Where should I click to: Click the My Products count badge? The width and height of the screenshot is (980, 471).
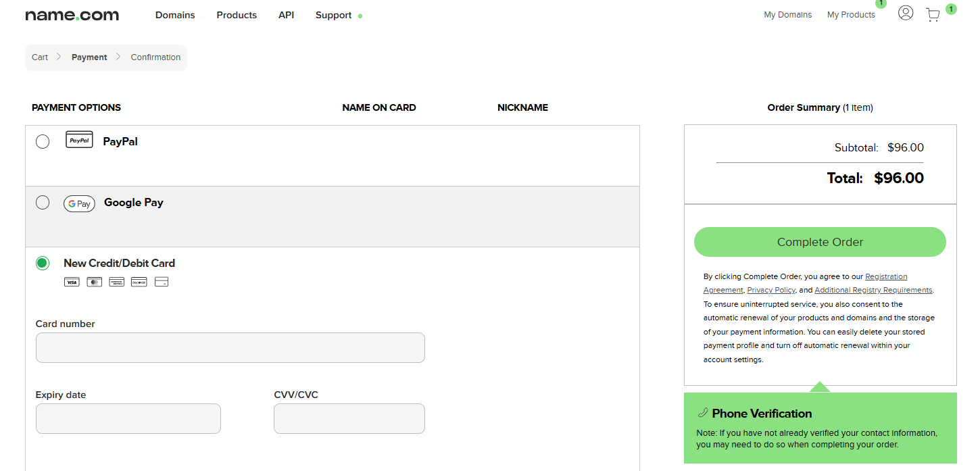(881, 3)
